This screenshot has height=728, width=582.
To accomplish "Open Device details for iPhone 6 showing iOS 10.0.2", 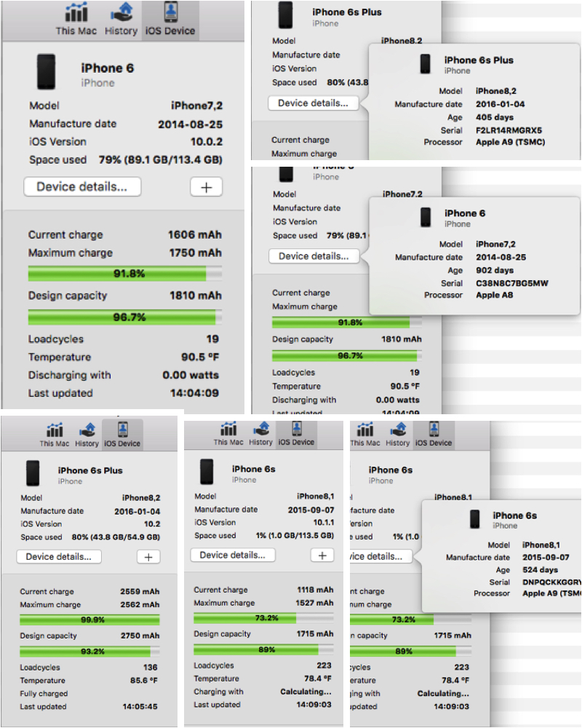I will coord(82,187).
